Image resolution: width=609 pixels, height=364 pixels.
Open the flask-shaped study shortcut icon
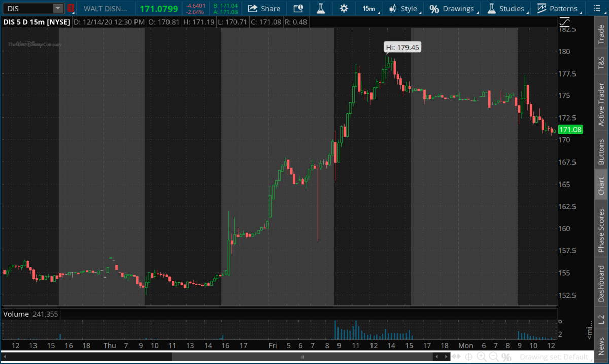[320, 8]
